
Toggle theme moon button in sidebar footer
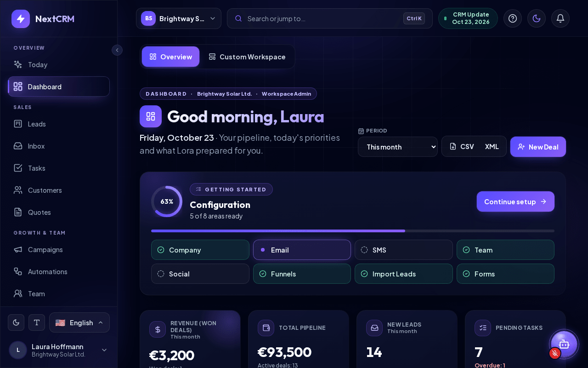16,322
